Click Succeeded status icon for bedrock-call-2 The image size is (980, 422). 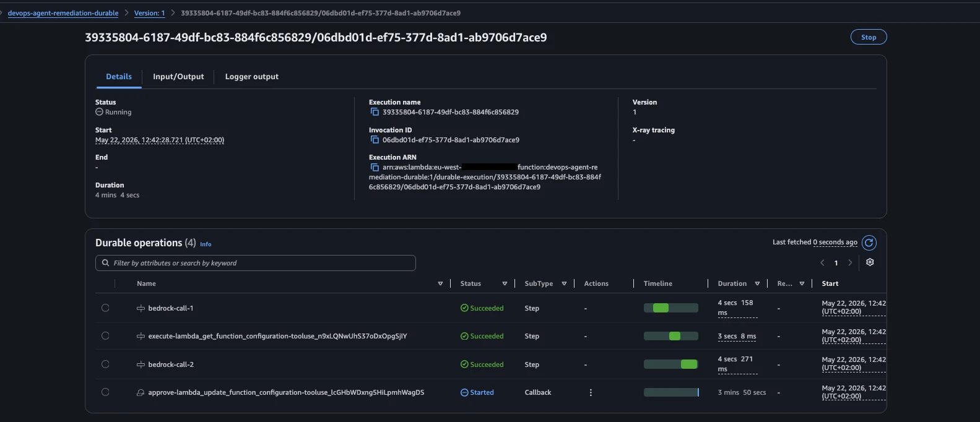pyautogui.click(x=464, y=364)
